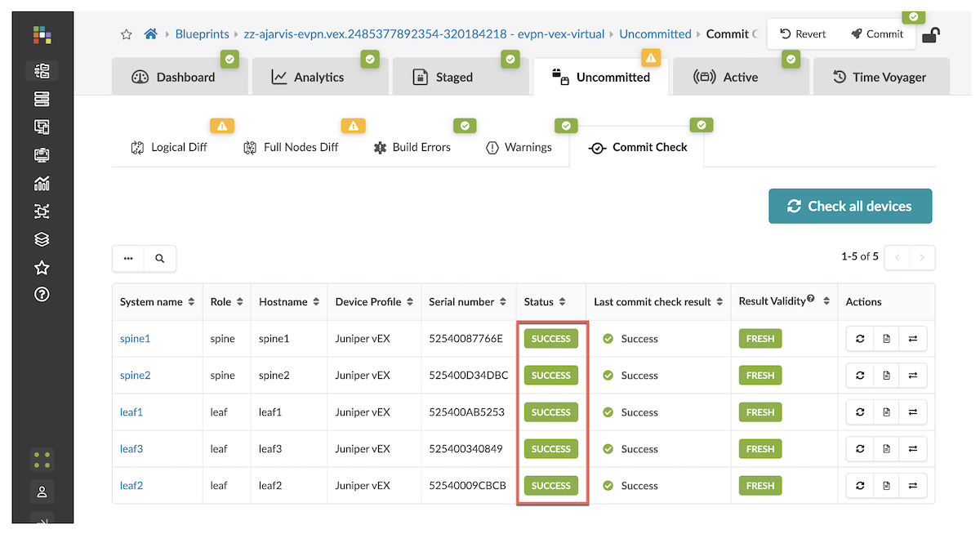
Task: Go to the previous table page
Action: coord(898,257)
